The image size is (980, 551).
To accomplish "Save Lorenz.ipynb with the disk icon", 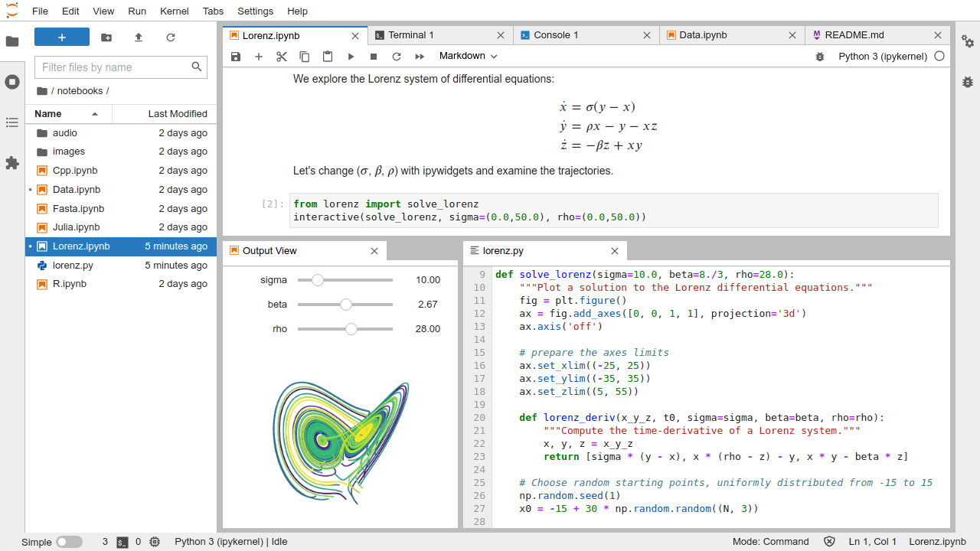I will [236, 56].
